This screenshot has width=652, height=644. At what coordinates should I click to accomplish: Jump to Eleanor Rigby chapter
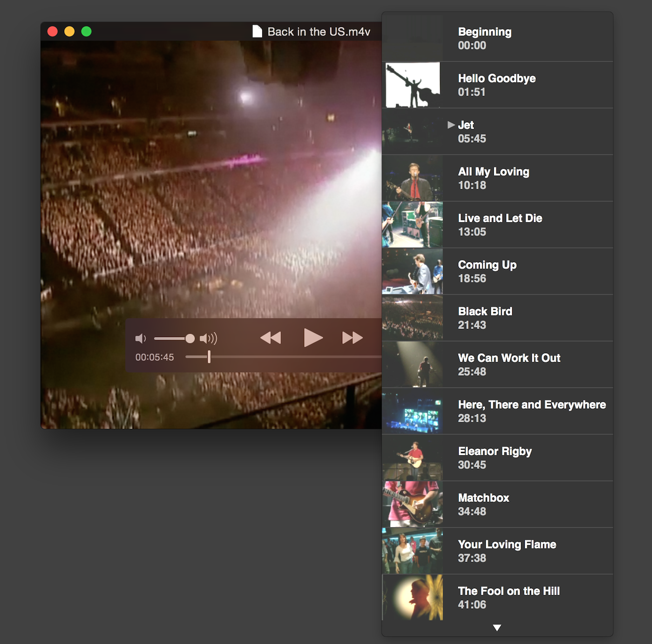(497, 458)
